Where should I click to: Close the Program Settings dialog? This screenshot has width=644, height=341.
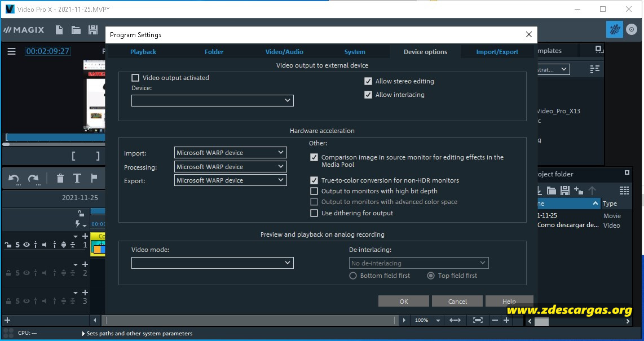pyautogui.click(x=529, y=35)
